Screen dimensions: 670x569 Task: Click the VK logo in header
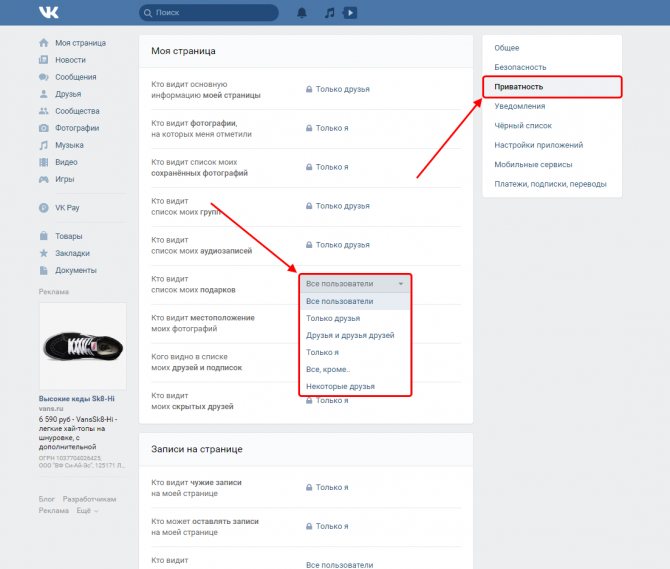click(48, 12)
